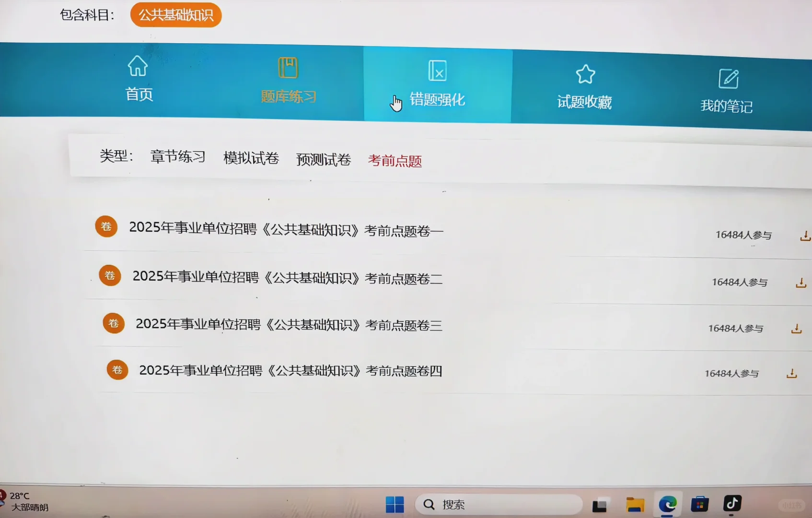Click the 16484人参与 participant count
Viewport: 812px width, 518px height.
[744, 235]
